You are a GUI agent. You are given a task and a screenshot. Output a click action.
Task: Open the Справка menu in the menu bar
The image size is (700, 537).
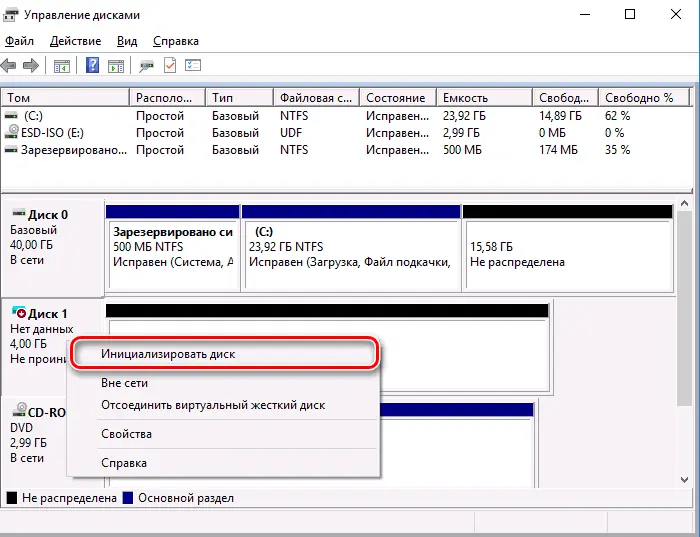176,41
